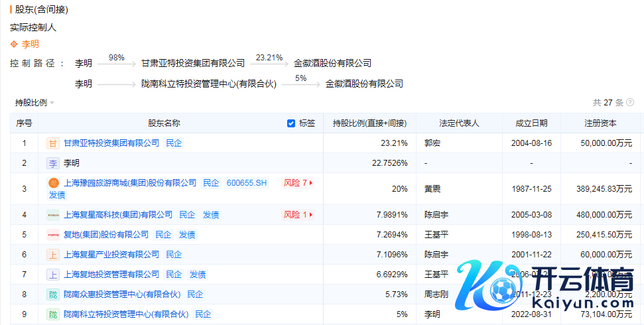Viewport: 644px width, 325px height.
Task: Open legal representative 郭宏 link
Action: [432, 143]
